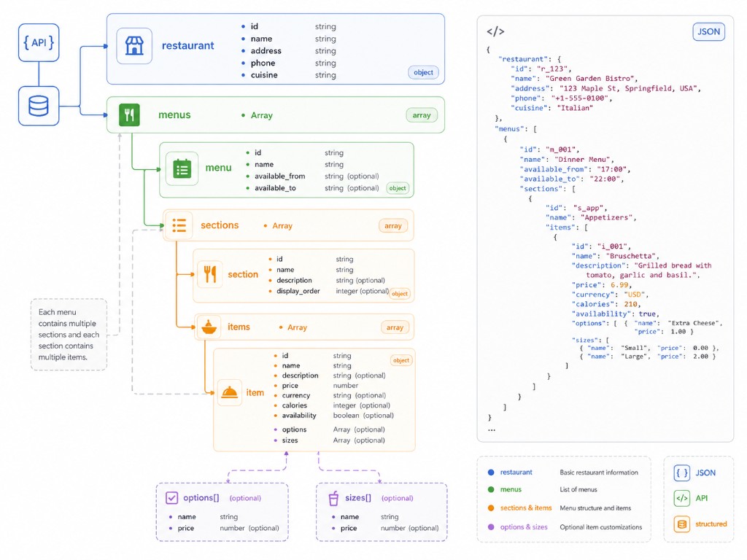The height and width of the screenshot is (560, 747).
Task: Click the object badge in section box
Action: click(400, 293)
